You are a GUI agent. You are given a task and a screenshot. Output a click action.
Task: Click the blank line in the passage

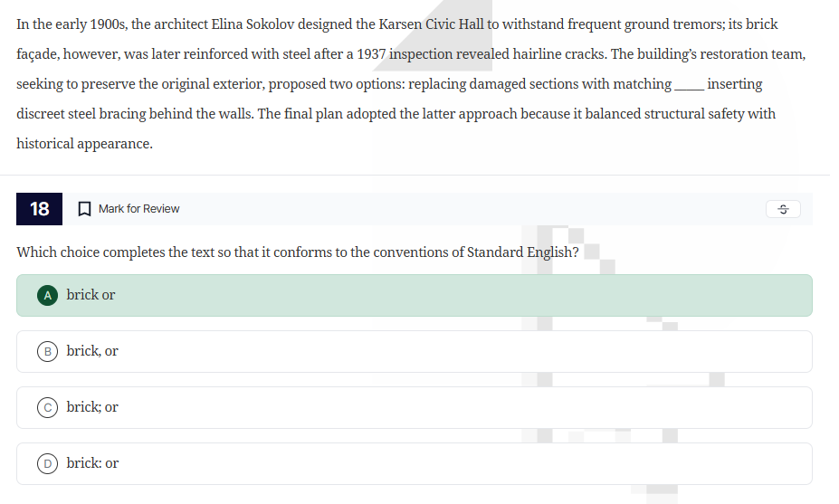pos(688,85)
